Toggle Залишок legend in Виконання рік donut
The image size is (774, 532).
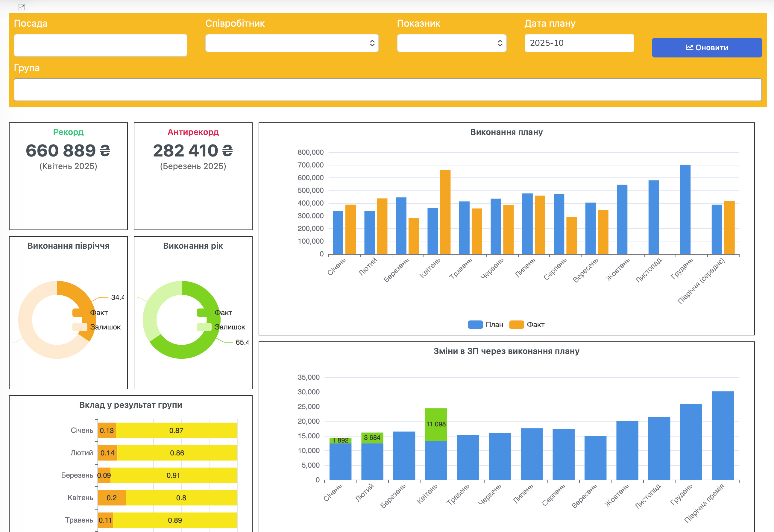221,327
